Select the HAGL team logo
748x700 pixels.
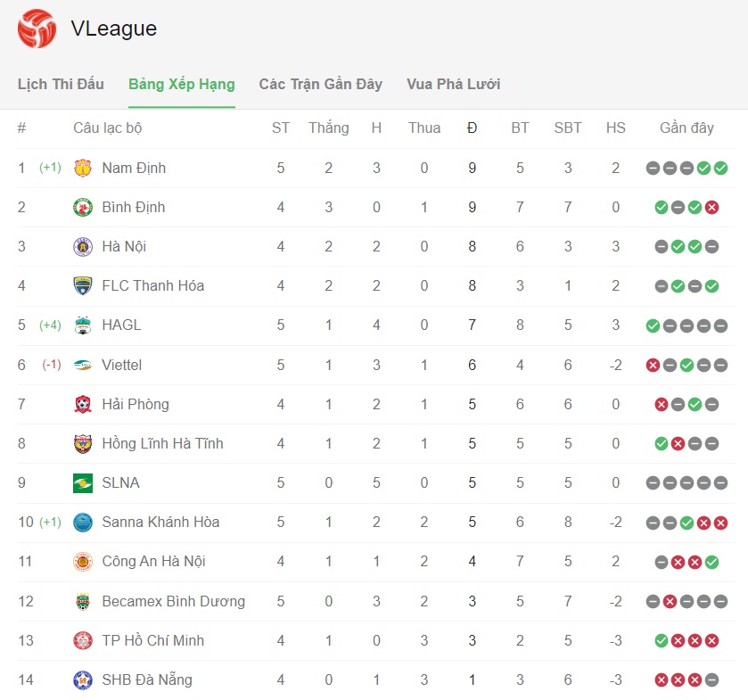click(84, 325)
